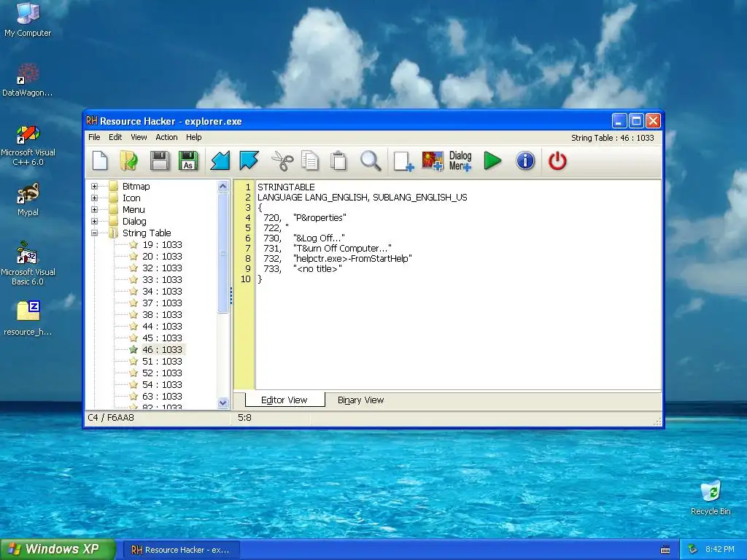The width and height of the screenshot is (747, 560).
Task: Select string table entry 45 : 1033
Action: (x=162, y=338)
